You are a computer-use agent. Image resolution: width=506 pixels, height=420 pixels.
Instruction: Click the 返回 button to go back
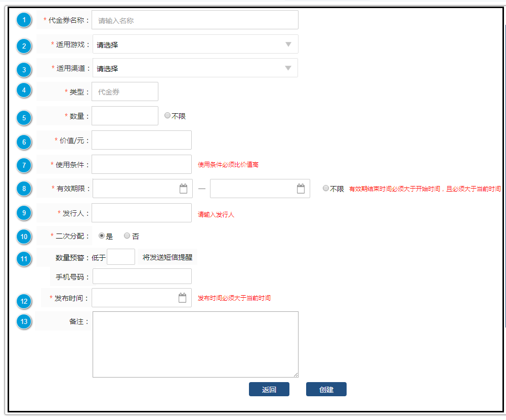pos(269,389)
